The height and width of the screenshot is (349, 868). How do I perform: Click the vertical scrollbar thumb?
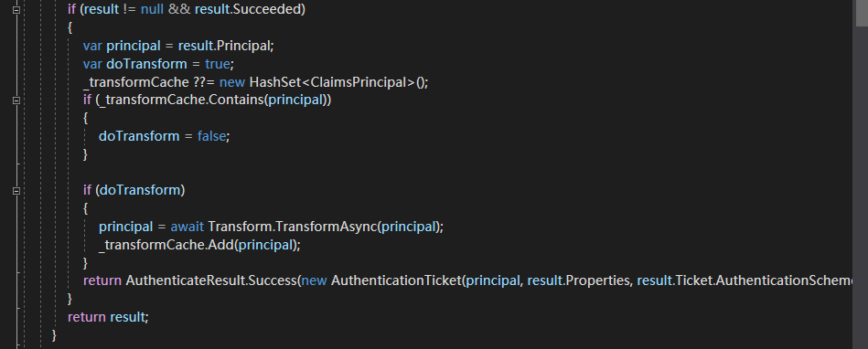pos(862,12)
